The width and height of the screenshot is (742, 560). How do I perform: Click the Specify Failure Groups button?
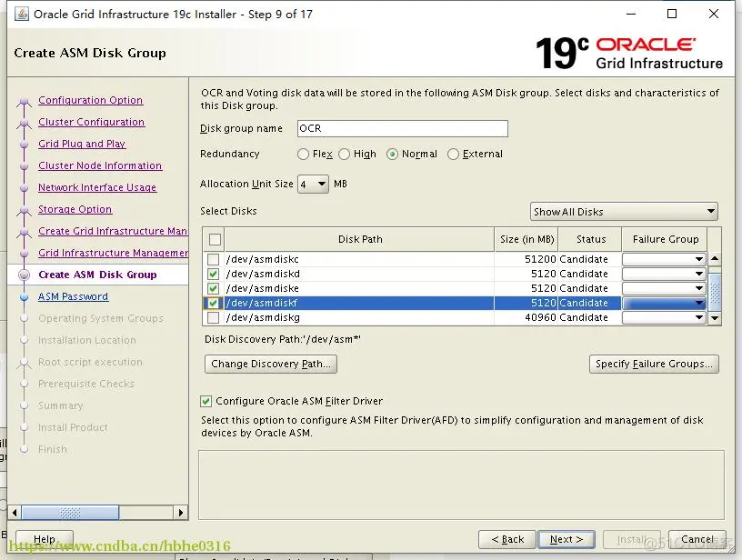654,364
